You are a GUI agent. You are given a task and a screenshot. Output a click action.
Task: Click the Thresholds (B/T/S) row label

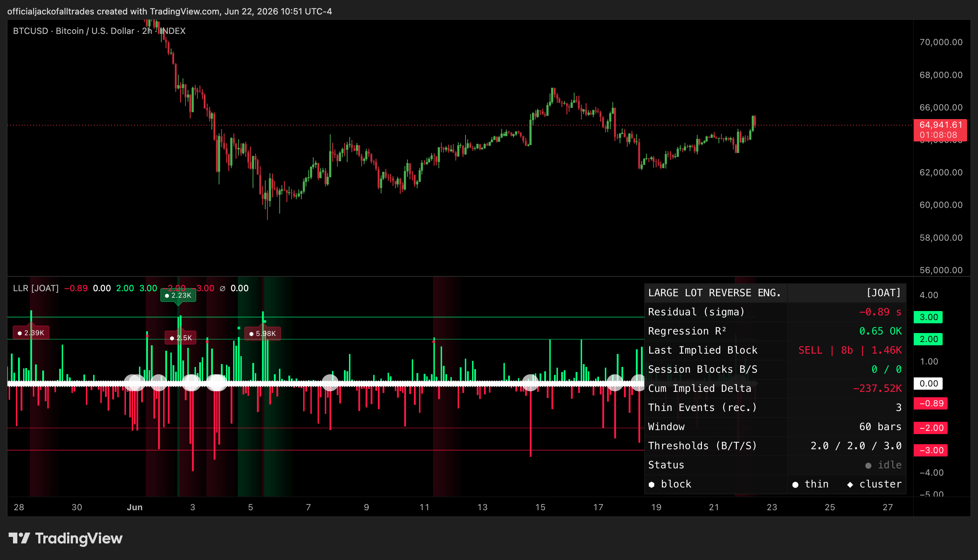tap(702, 446)
